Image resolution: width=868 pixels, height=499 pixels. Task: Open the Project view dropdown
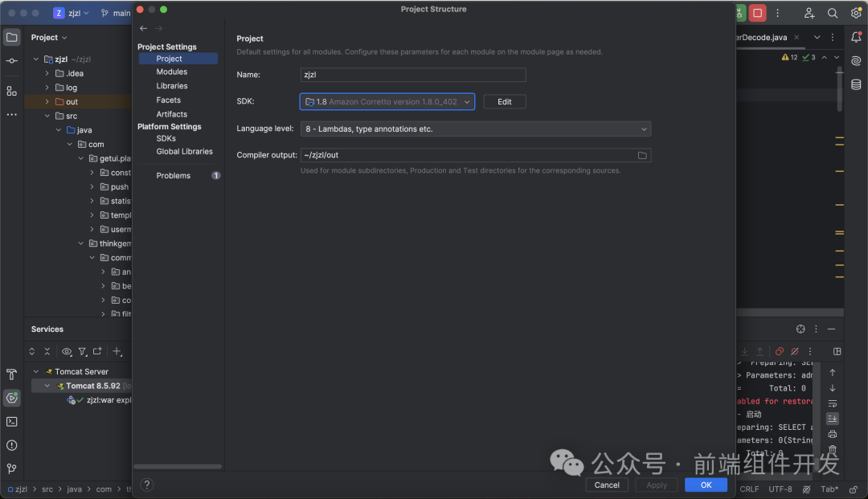(x=49, y=37)
